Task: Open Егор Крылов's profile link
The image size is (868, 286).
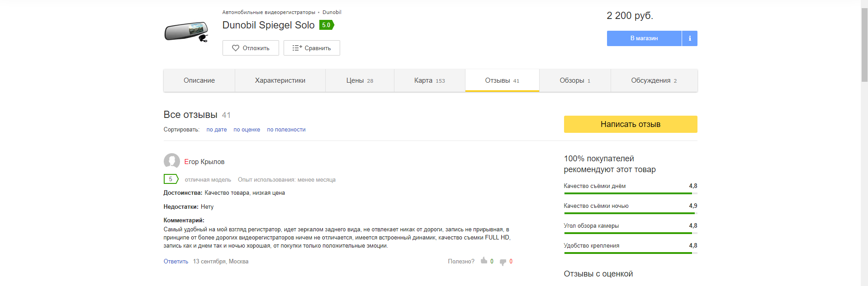Action: 204,162
